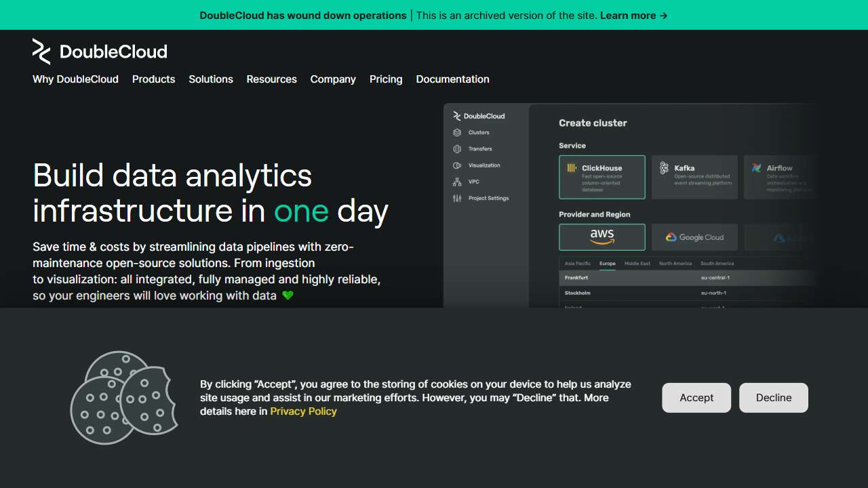Choose the ClickHouse service card

tap(601, 177)
